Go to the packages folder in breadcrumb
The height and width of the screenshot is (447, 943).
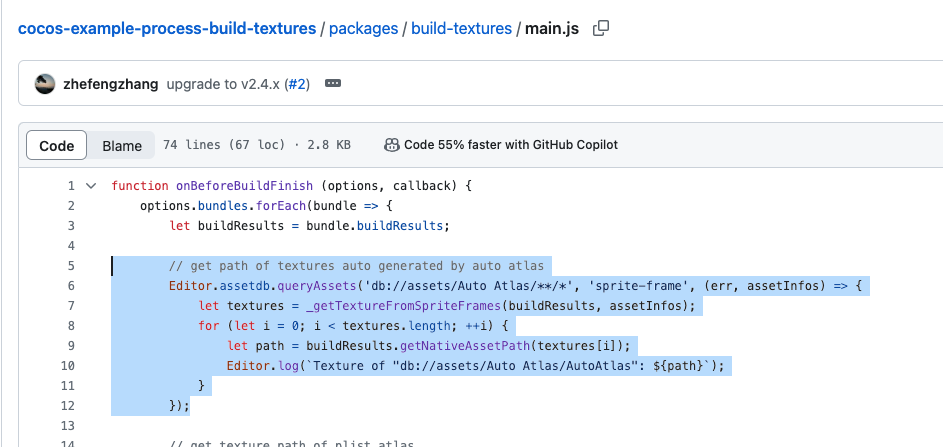[362, 28]
